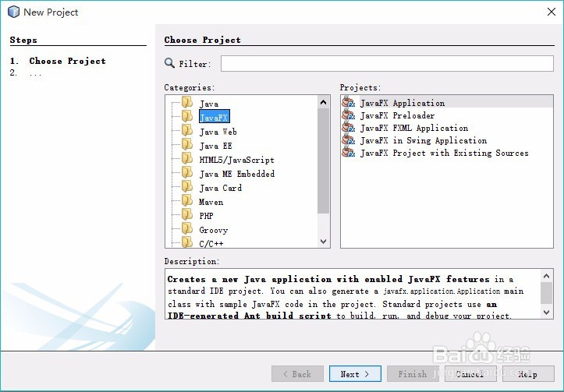Click the JavaFX Project with Existing Sources icon
Viewport: 564px width, 392px height.
coord(348,152)
